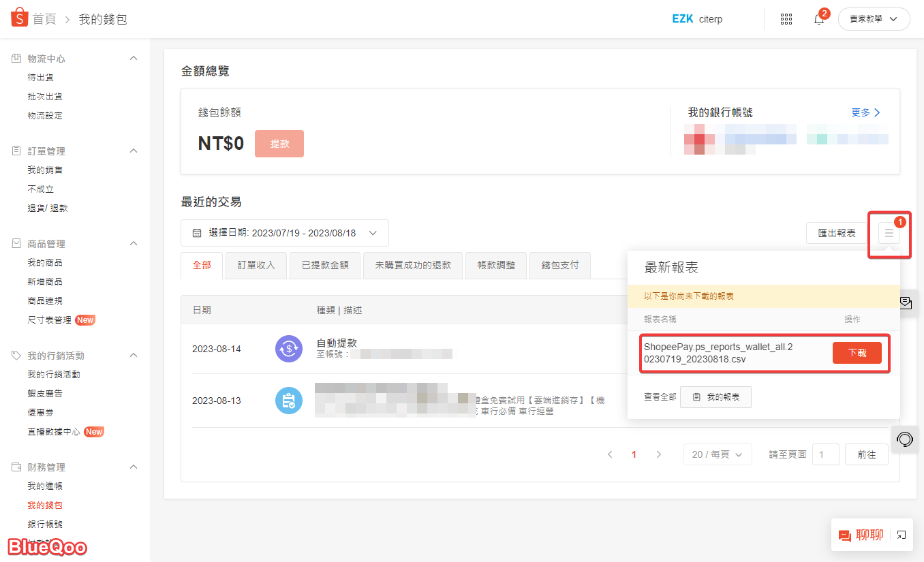Image resolution: width=924 pixels, height=562 pixels.
Task: Switch to the 帳款調整 tab
Action: click(x=496, y=266)
